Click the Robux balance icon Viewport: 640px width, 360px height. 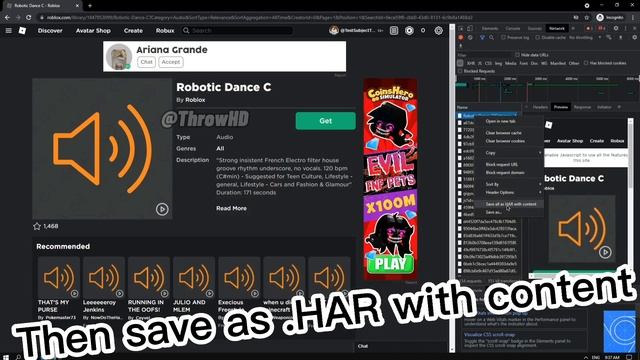point(409,31)
